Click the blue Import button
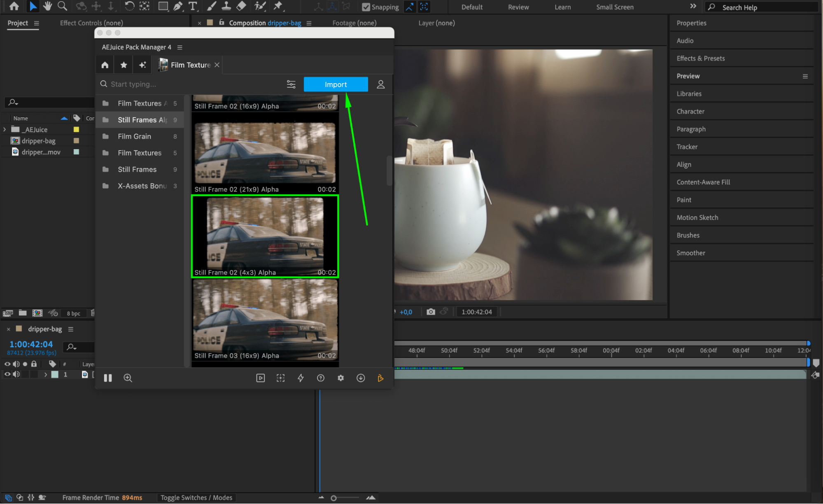823x504 pixels. click(336, 84)
